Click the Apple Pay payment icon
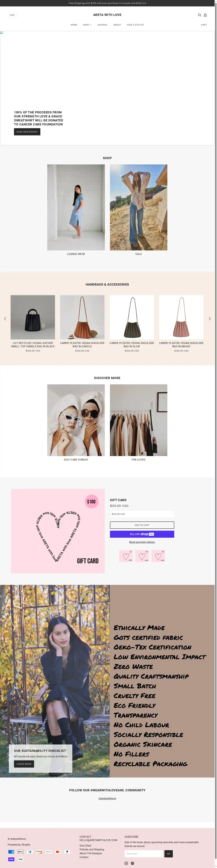Image resolution: width=217 pixels, height=868 pixels. pyautogui.click(x=21, y=851)
